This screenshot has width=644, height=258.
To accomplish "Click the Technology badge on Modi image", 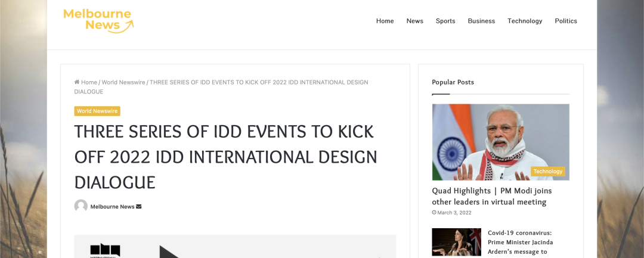I will click(547, 171).
